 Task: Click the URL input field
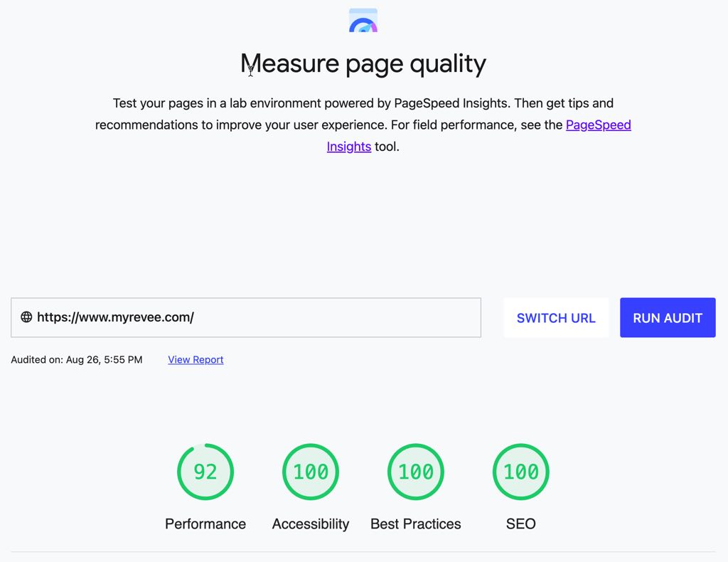pyautogui.click(x=245, y=318)
